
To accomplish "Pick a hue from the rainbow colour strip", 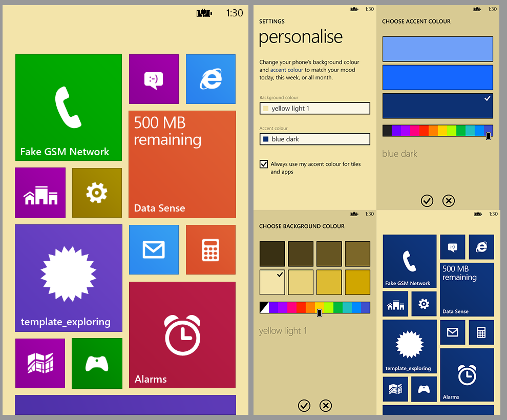I will (x=437, y=131).
